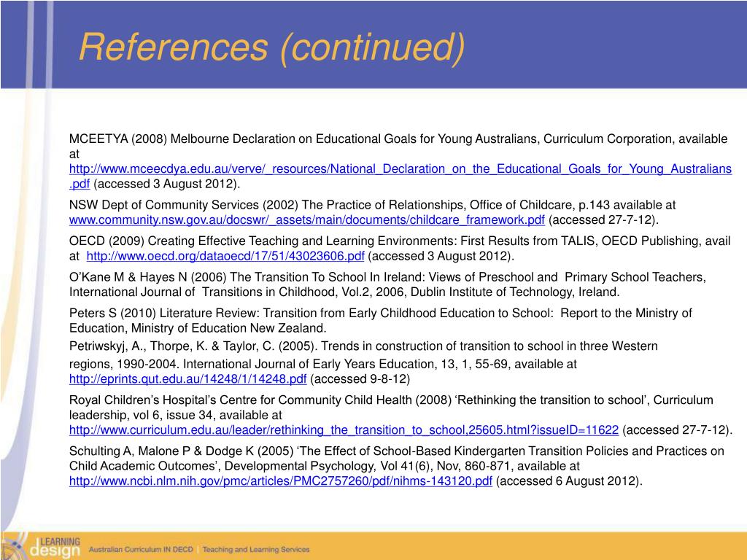The image size is (747, 560).
Task: Open the eprints.qut.edu.au 14248.pdf link
Action: tap(187, 379)
